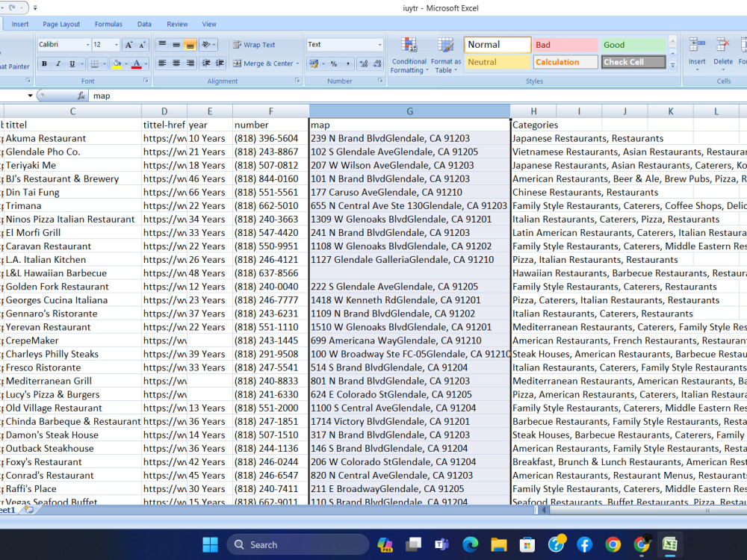Switch to Page Layout tab
Viewport: 747px width, 560px height.
pos(61,25)
